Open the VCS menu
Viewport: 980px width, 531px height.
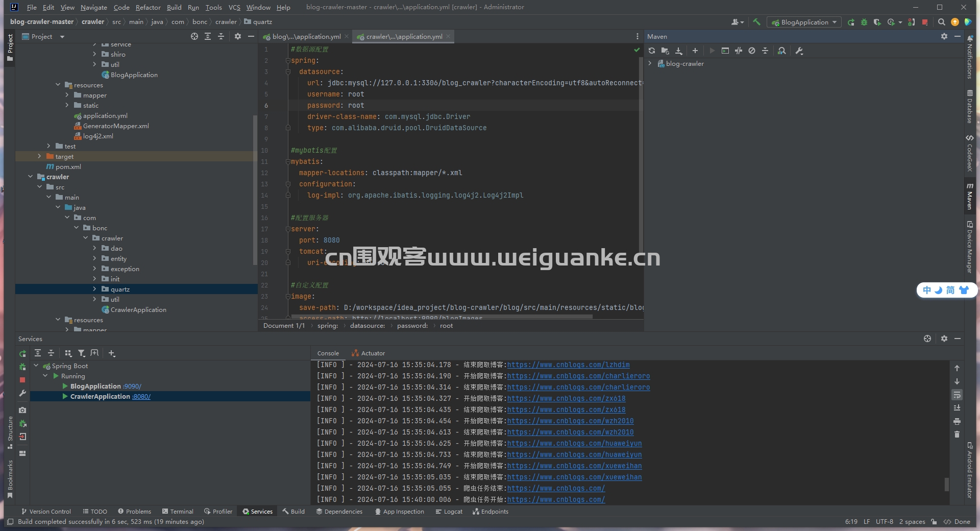tap(234, 7)
